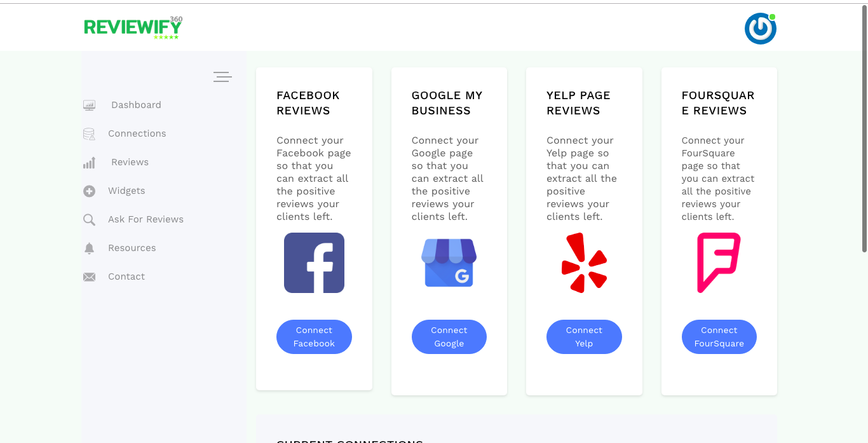
Task: Click the Reviewify 360 logo
Action: click(133, 27)
